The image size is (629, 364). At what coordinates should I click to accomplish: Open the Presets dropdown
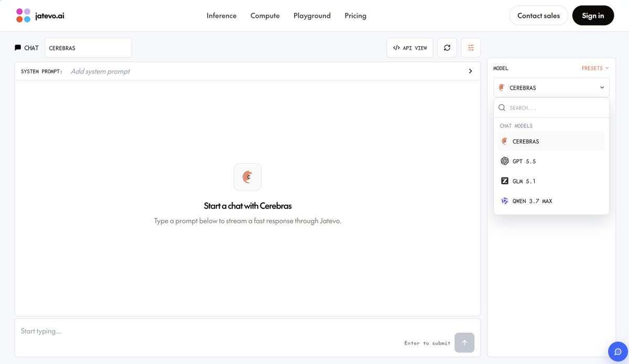click(x=595, y=68)
